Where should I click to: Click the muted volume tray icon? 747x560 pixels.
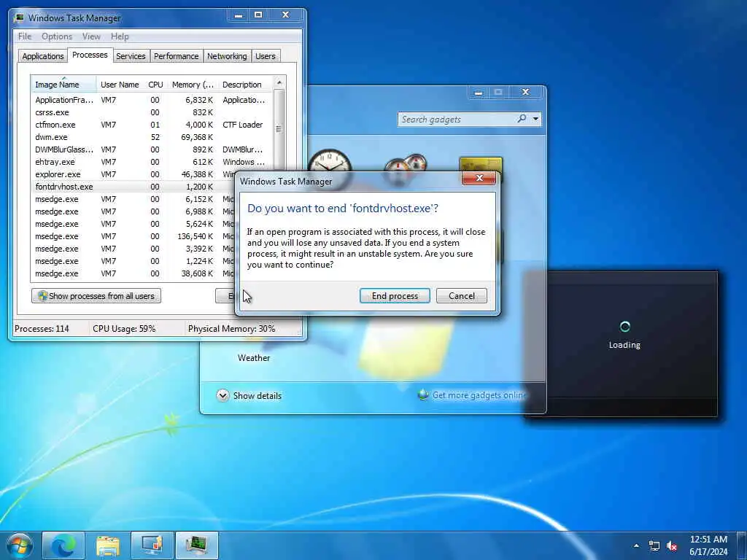coord(672,545)
